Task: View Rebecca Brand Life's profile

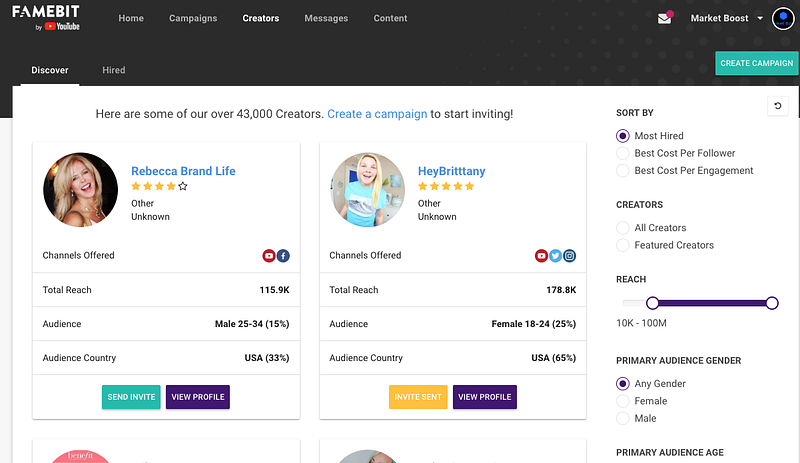Action: (x=198, y=397)
